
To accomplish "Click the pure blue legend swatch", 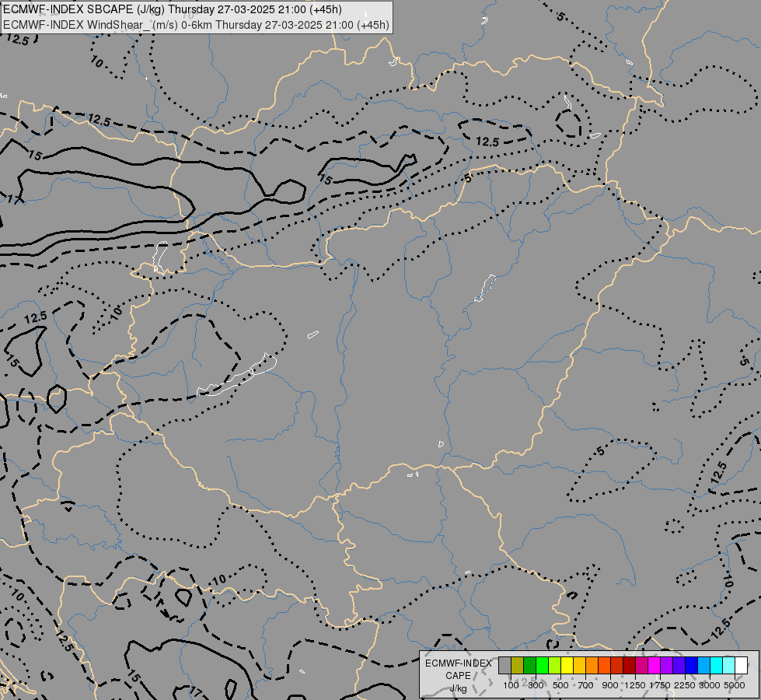I will (x=691, y=666).
